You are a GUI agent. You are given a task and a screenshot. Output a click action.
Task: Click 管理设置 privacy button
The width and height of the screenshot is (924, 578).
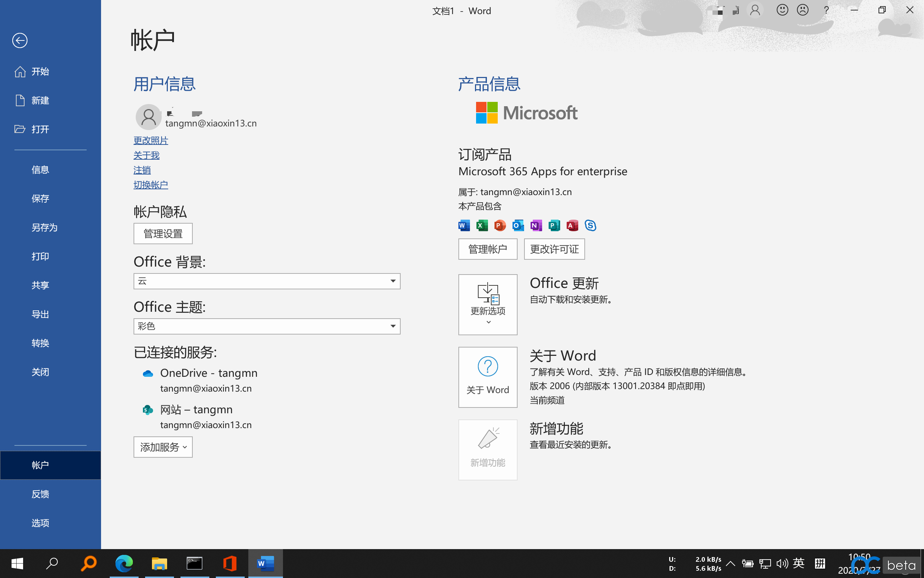[163, 234]
